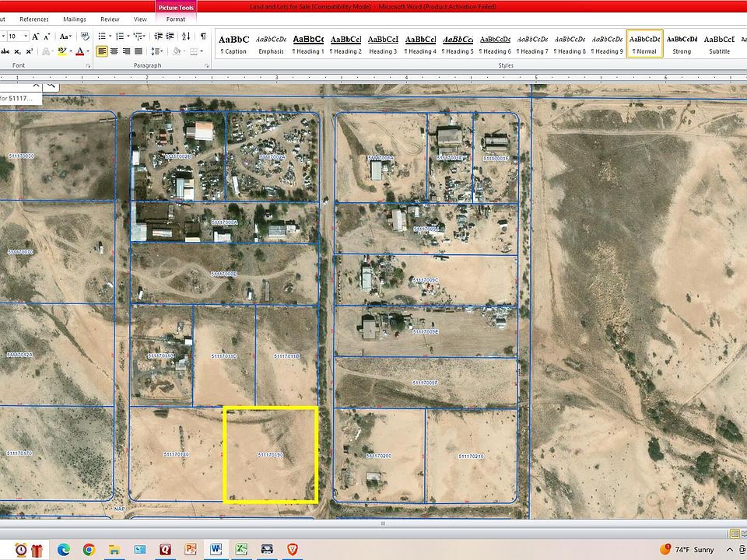The image size is (747, 560).
Task: Click the Sort icon in Paragraph group
Action: coord(186,36)
